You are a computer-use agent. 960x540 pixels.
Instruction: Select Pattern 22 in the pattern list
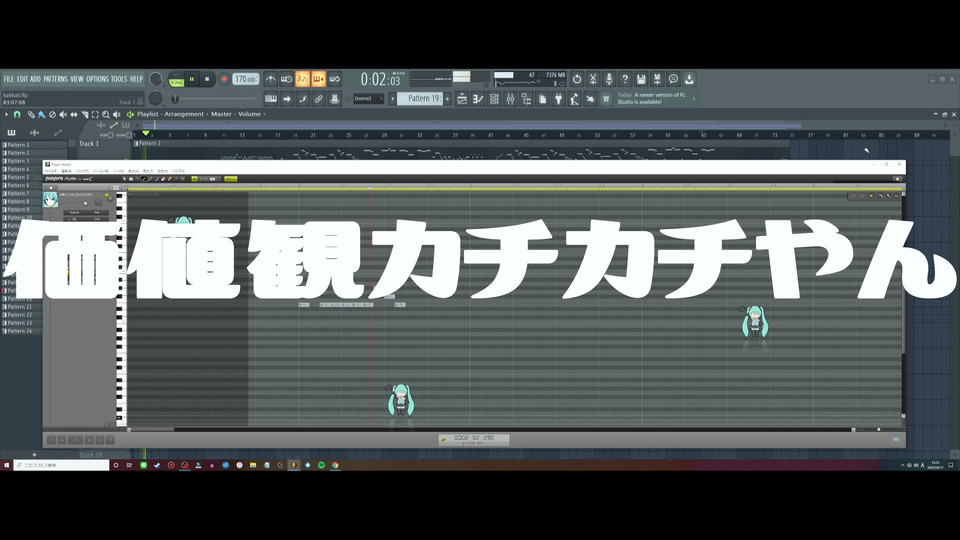pyautogui.click(x=20, y=315)
